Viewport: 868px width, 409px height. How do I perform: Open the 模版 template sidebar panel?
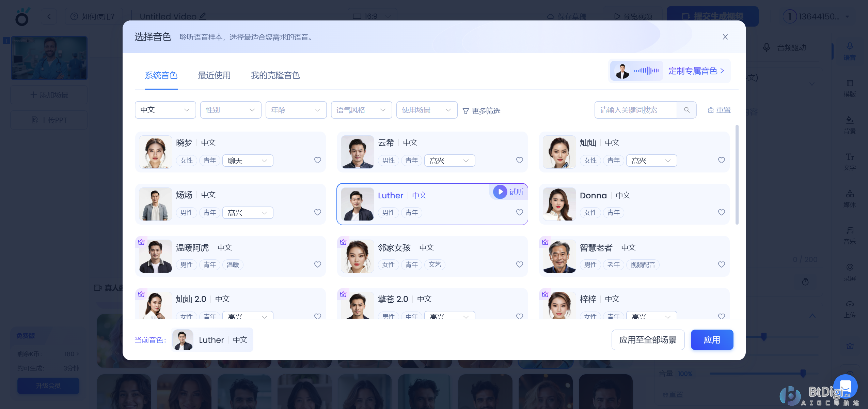pyautogui.click(x=850, y=88)
